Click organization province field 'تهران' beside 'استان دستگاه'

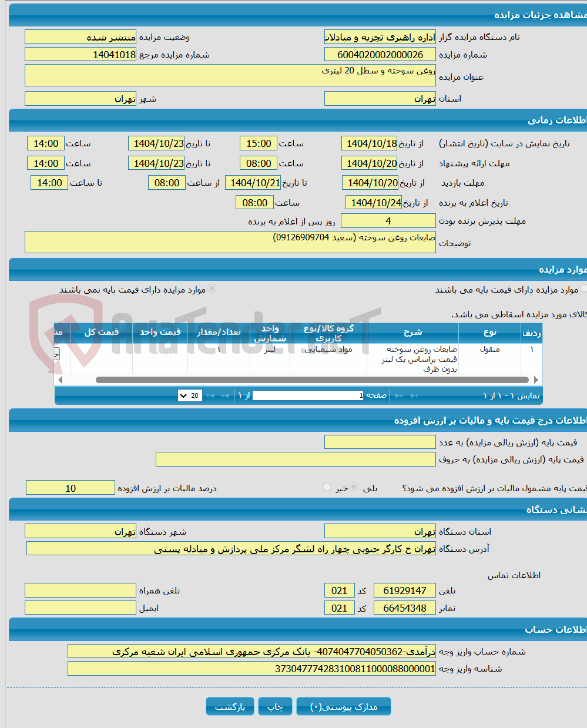pos(380,531)
